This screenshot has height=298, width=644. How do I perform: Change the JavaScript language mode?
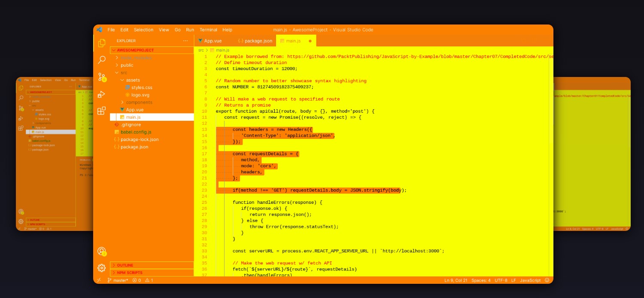(x=530, y=280)
